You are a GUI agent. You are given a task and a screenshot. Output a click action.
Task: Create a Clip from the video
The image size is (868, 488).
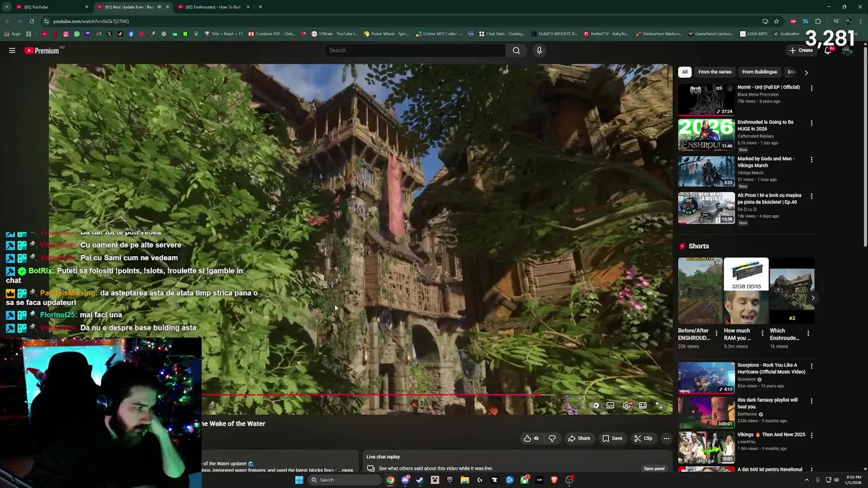[643, 439]
